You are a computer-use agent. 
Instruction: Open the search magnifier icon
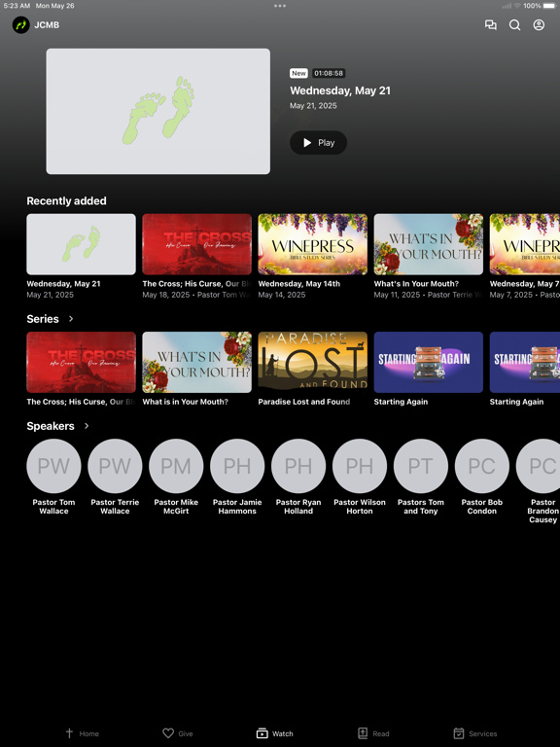(x=514, y=24)
